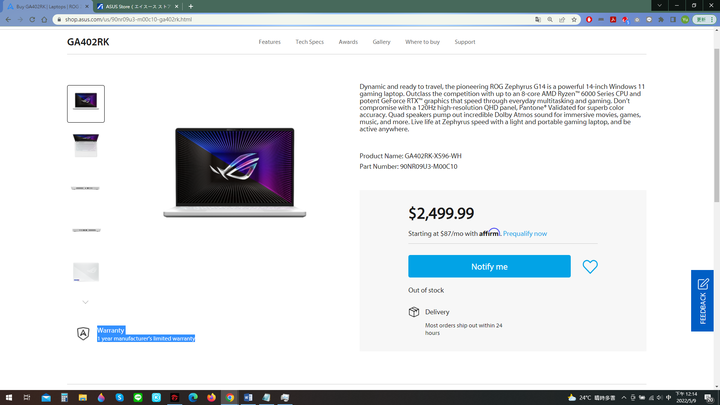This screenshot has height=405, width=720.
Task: Click the Windows Start button
Action: coord(9,398)
